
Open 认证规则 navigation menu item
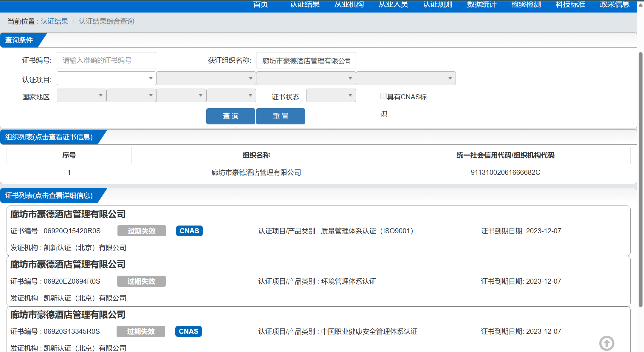point(437,4)
